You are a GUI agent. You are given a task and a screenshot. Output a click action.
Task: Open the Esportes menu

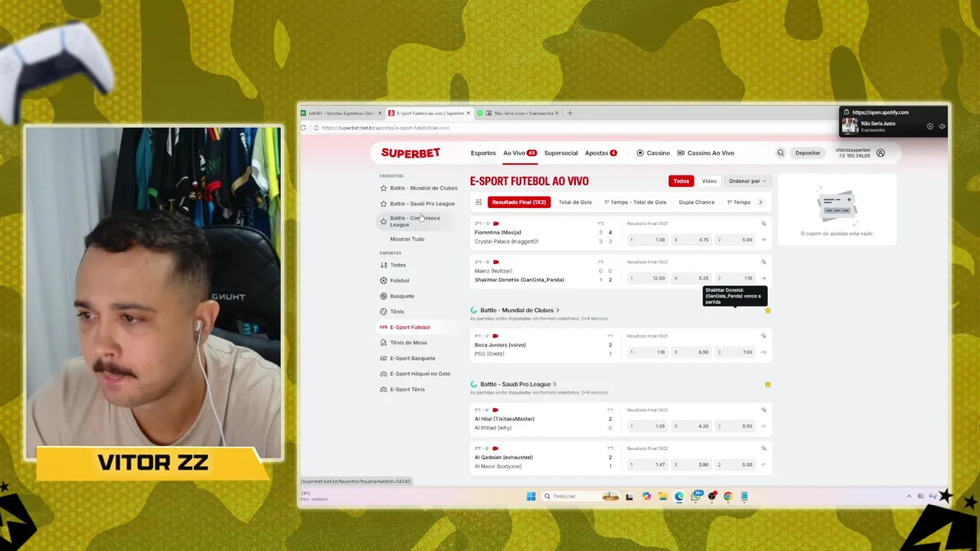(483, 153)
